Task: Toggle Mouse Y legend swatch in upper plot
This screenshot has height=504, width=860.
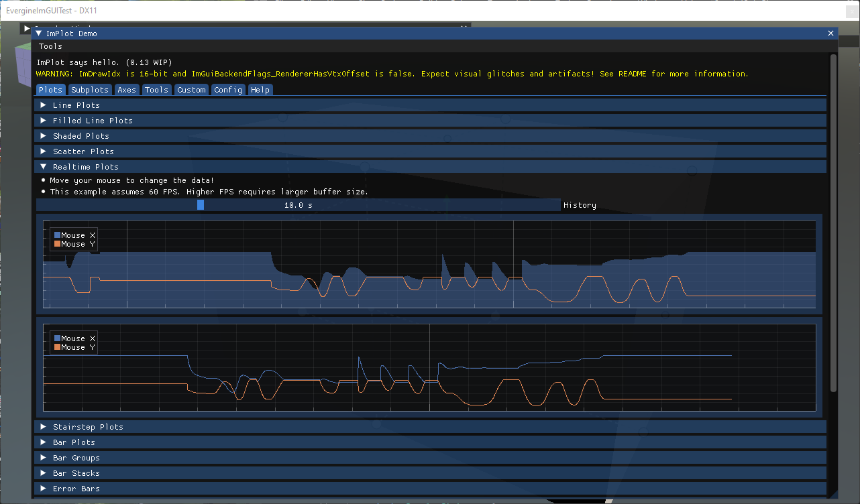Action: click(57, 245)
